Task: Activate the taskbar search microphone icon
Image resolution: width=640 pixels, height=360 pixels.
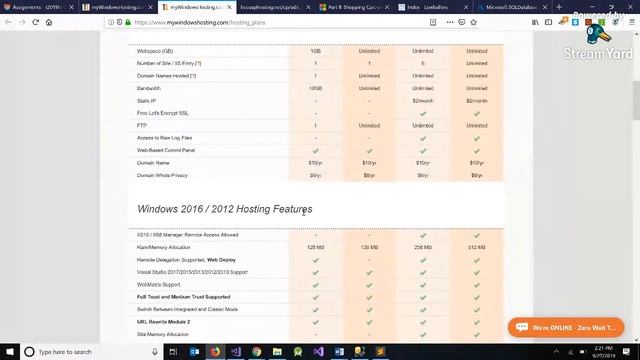Action: click(x=155, y=352)
